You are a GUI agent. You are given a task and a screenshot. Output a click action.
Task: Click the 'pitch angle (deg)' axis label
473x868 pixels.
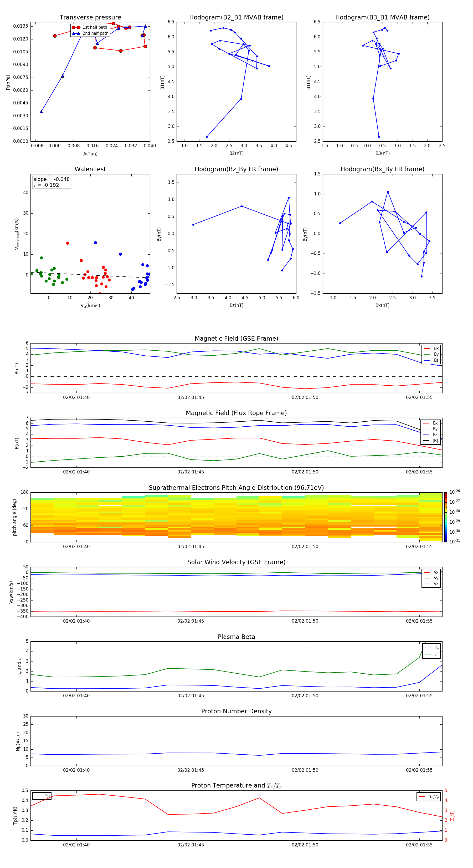(x=14, y=517)
